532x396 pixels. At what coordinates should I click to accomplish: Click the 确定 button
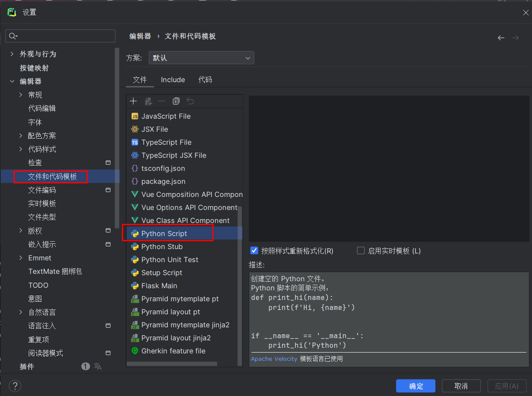click(416, 386)
